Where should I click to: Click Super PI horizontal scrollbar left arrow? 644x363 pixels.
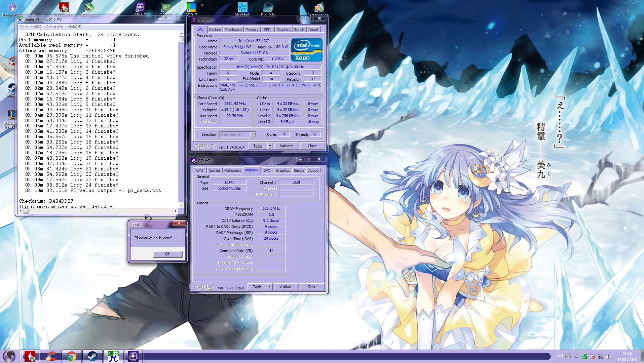[21, 211]
